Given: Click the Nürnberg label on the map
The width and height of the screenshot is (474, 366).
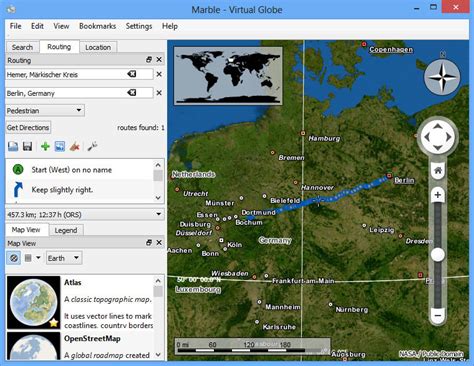Looking at the screenshot, I should (x=352, y=309).
